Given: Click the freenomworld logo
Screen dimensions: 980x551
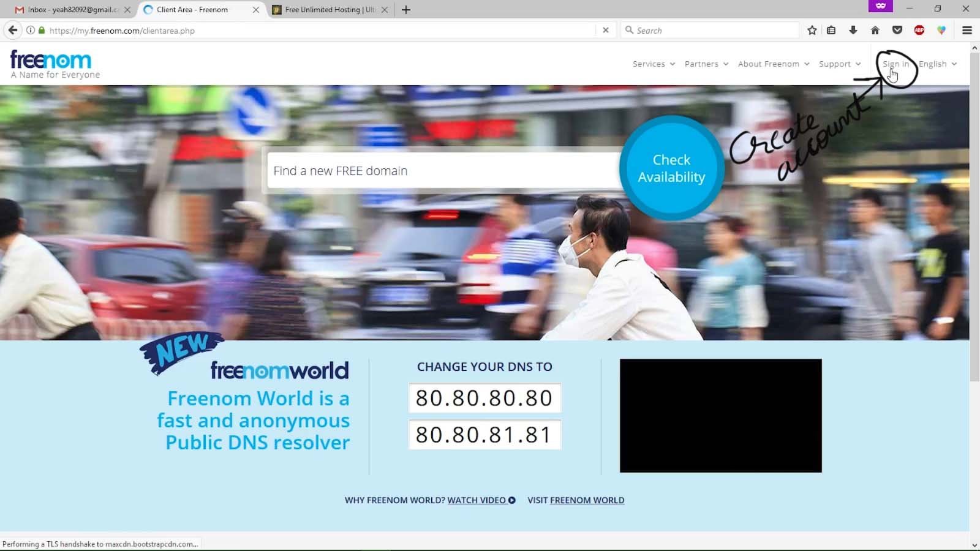Looking at the screenshot, I should (279, 370).
